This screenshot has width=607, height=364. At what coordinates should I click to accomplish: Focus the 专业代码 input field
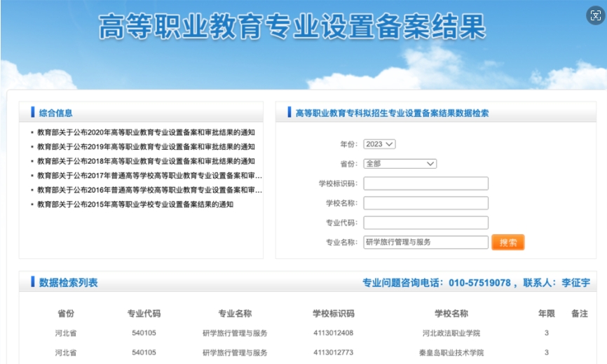[x=426, y=223]
